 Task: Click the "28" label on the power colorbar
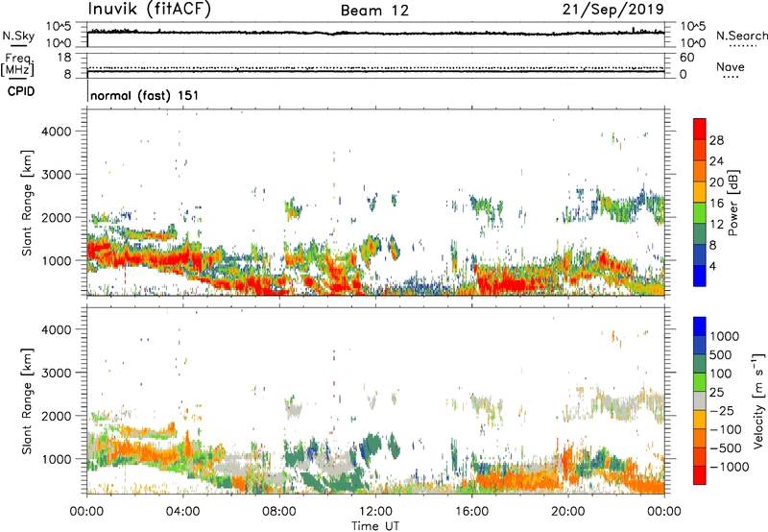point(716,140)
